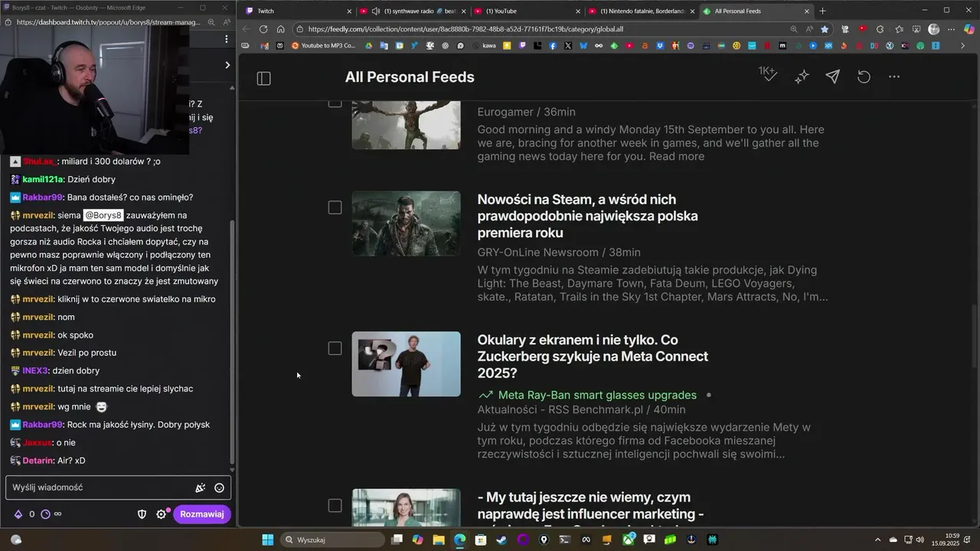Open the Facebook bookmark in favorites bar
This screenshot has height=551, width=980.
(x=553, y=46)
